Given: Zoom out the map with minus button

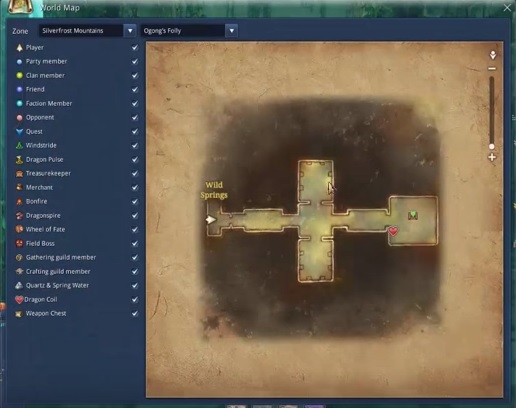Looking at the screenshot, I should coord(492,69).
